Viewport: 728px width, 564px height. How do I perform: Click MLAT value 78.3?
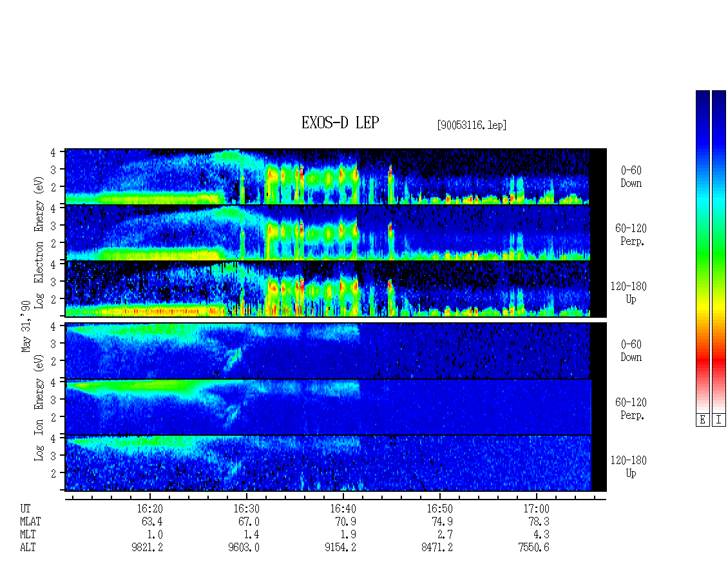click(538, 521)
